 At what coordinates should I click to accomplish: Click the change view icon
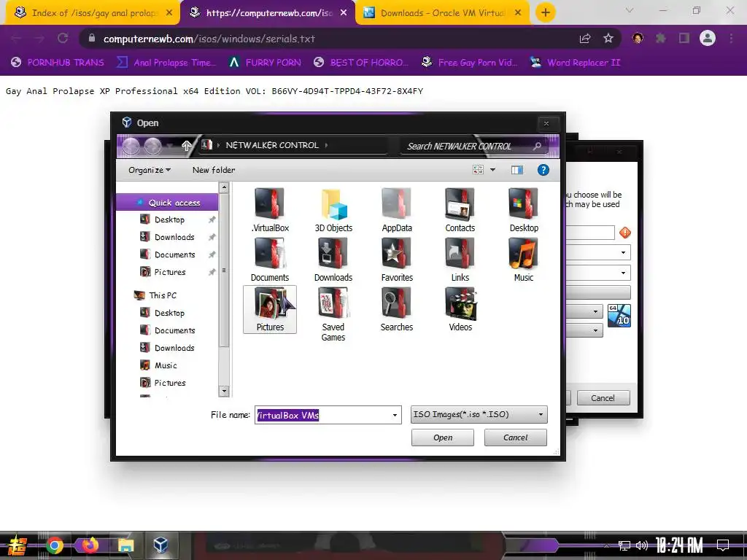[x=478, y=169]
